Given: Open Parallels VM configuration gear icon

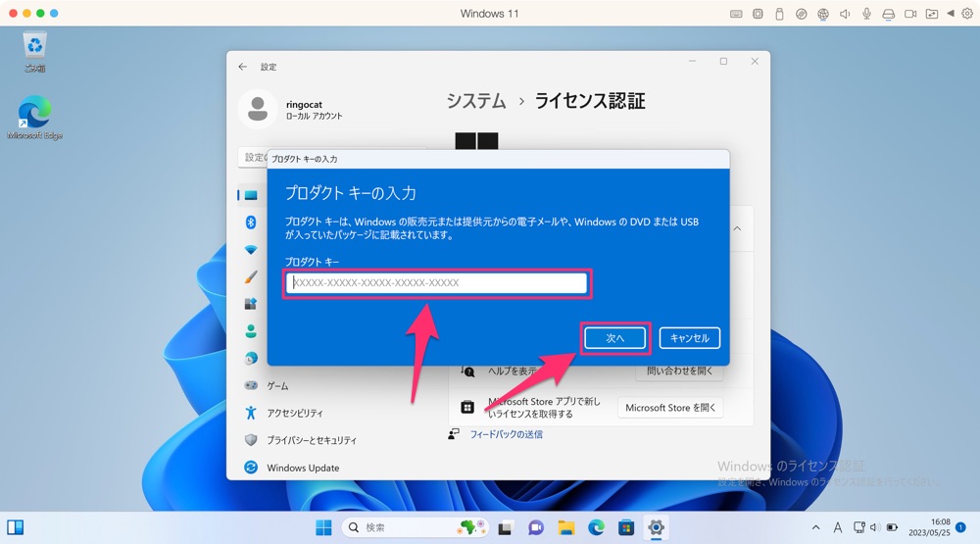Looking at the screenshot, I should pos(967,14).
